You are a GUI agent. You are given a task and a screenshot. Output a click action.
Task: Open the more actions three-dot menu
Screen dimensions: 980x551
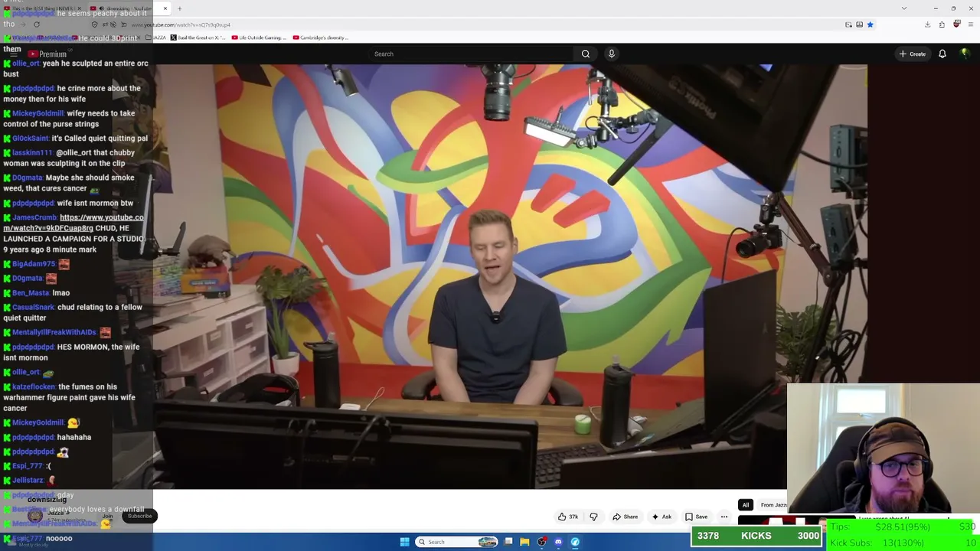tap(724, 517)
